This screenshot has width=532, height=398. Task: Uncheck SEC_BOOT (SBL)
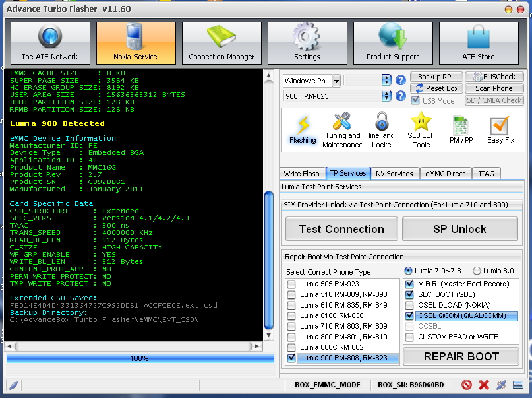409,294
